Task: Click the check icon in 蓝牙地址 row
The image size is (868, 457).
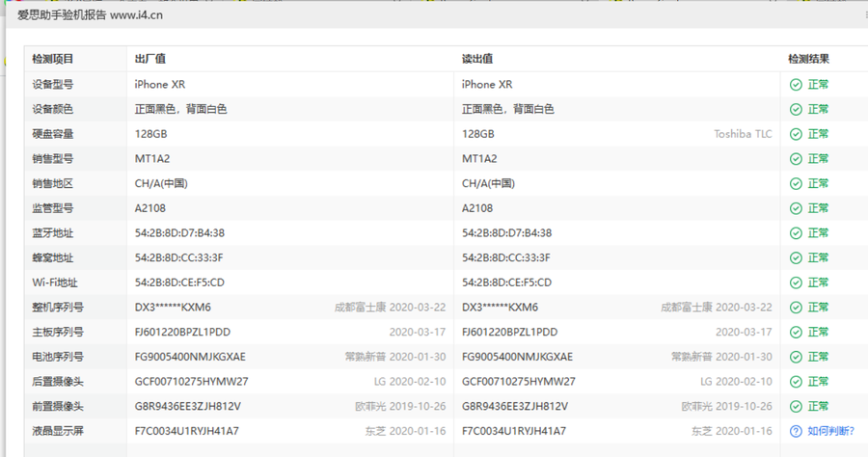Action: pyautogui.click(x=796, y=233)
